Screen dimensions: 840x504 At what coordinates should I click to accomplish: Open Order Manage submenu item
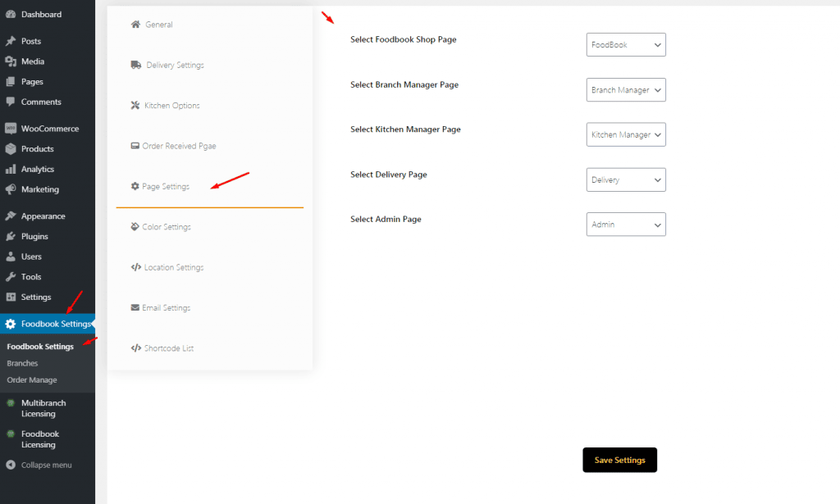coord(32,380)
